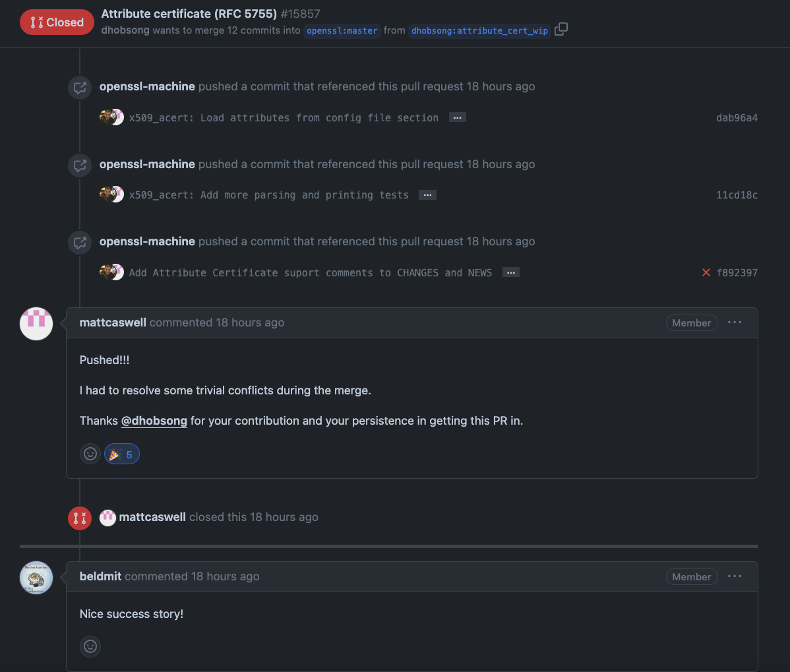Expand commit message for 'Load attributes from config'
Screen dimensions: 790x672
tap(458, 117)
